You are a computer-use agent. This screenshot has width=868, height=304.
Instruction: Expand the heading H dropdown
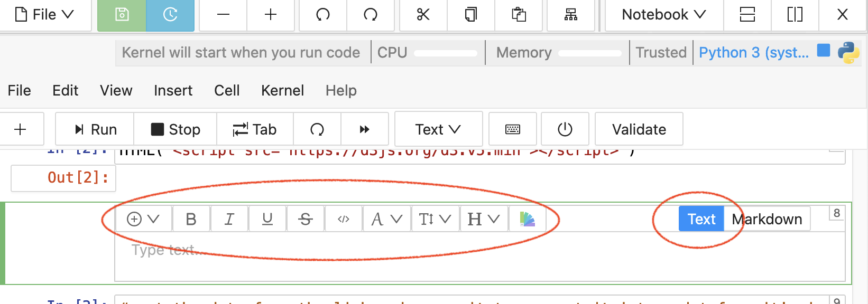tap(483, 219)
